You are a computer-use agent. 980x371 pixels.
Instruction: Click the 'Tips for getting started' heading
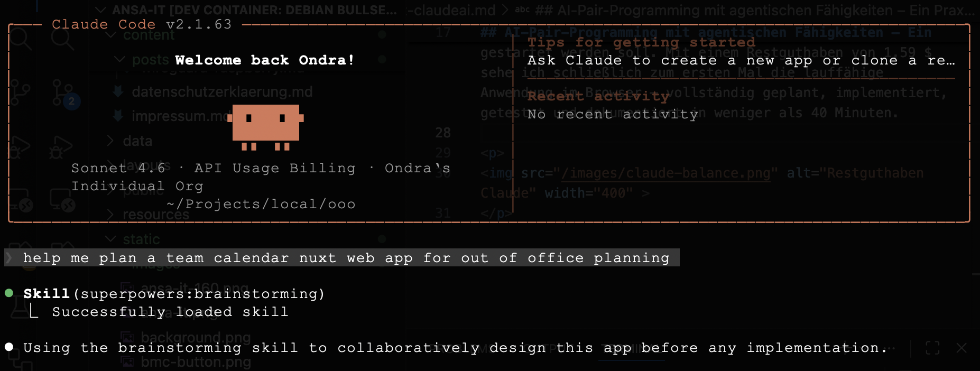point(641,42)
